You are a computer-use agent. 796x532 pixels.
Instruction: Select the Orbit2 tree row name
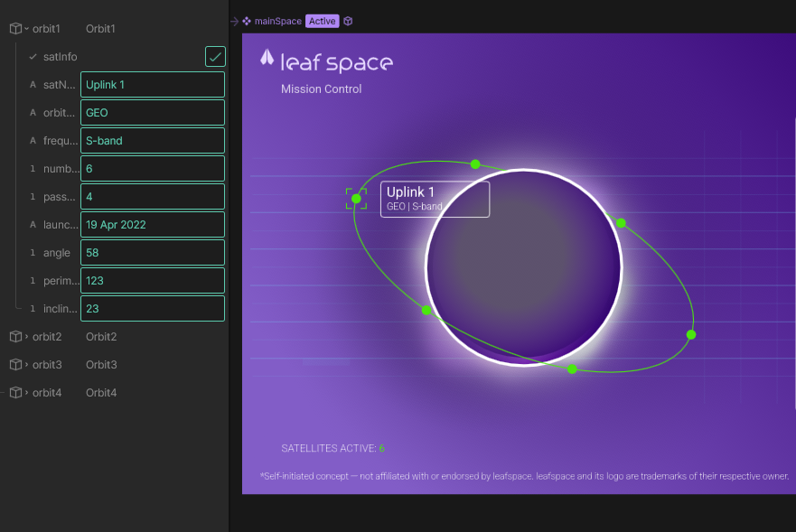tap(101, 337)
